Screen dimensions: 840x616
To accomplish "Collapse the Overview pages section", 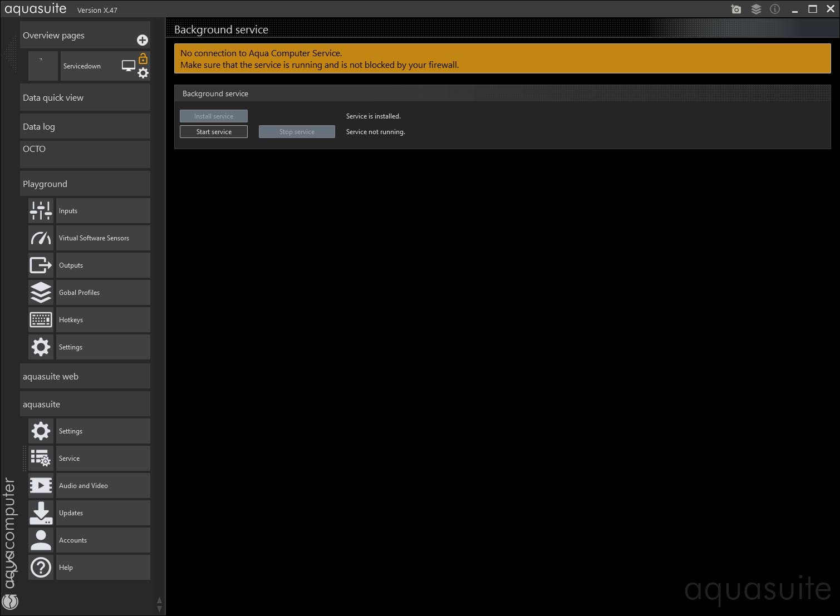I will [85, 36].
